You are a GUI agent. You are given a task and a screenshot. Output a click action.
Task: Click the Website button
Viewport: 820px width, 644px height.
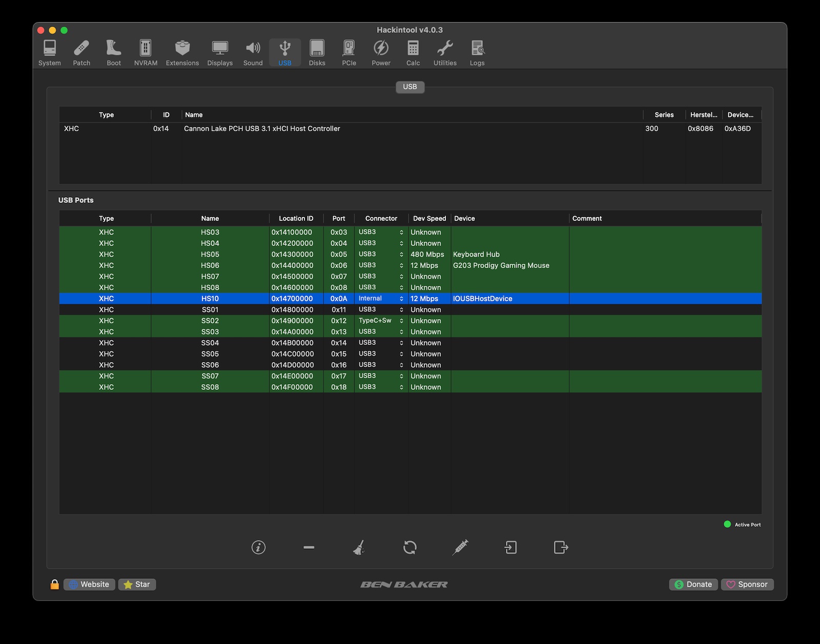coord(89,584)
